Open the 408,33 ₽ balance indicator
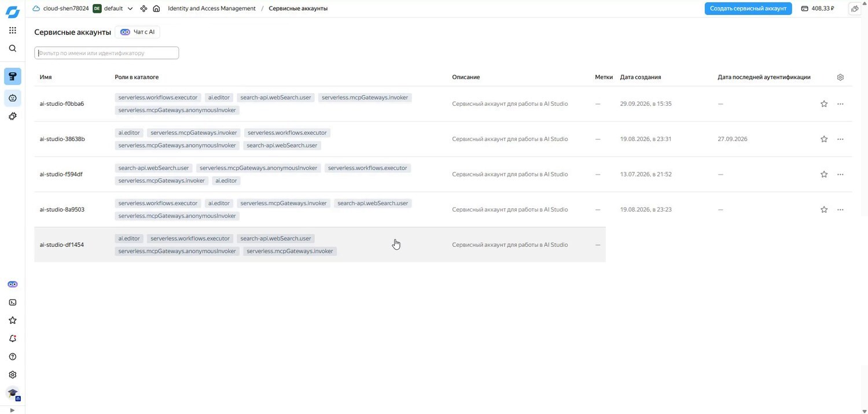Screen dimensions: 868x414 818,9
